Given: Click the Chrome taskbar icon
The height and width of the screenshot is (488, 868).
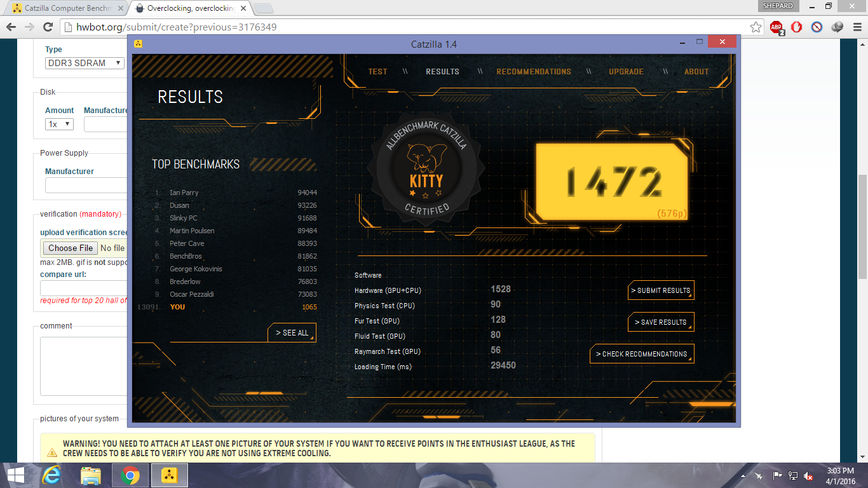Looking at the screenshot, I should [130, 475].
